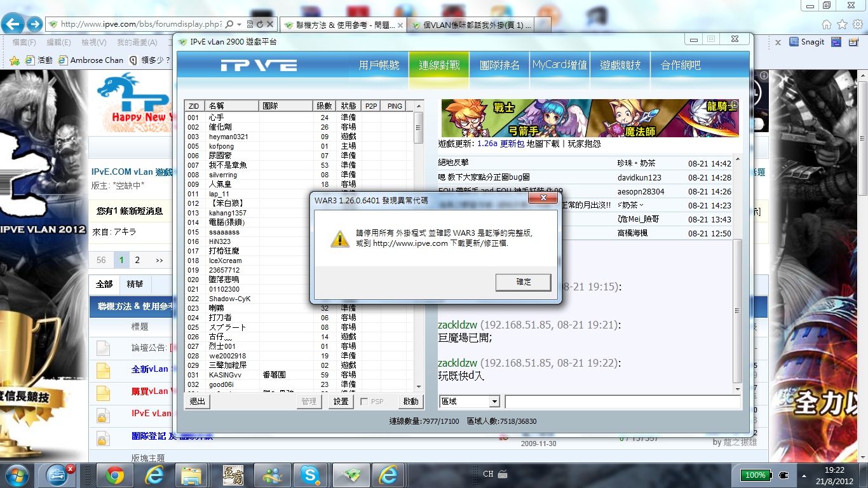Click the address bar search magnifier icon
Image resolution: width=868 pixels, height=488 pixels.
point(229,24)
